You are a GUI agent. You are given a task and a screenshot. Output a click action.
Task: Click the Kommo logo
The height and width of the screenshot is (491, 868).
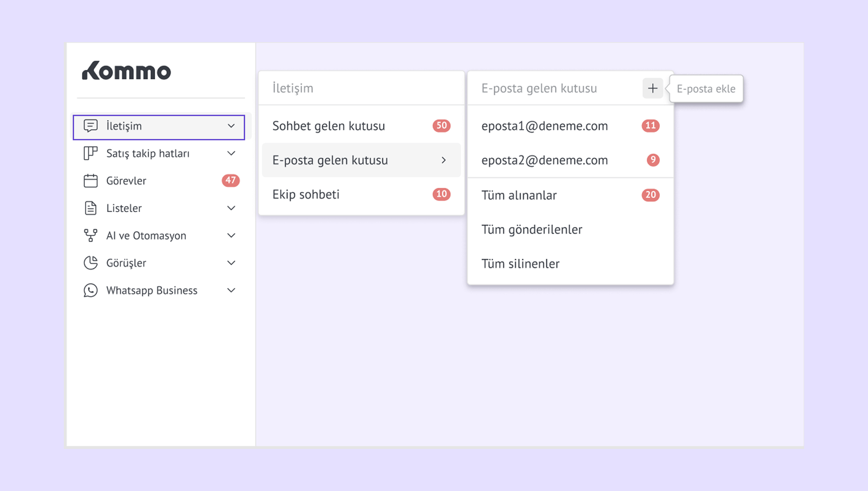127,71
